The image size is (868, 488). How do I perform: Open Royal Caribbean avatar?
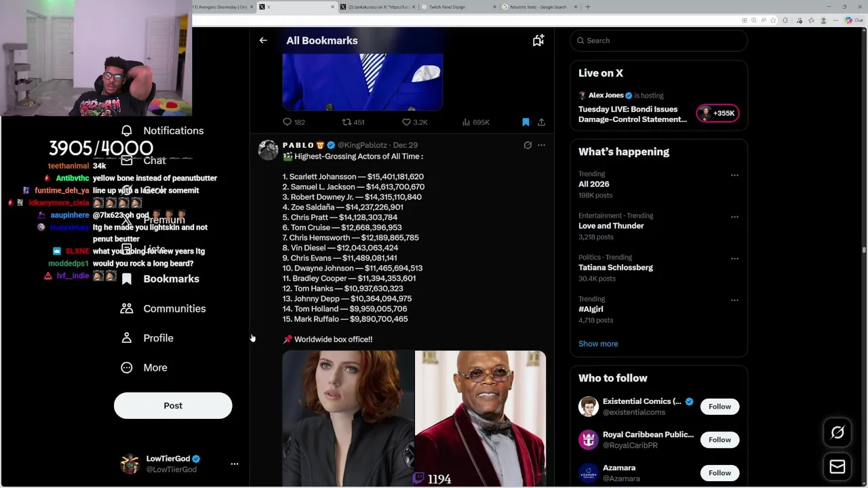click(589, 440)
